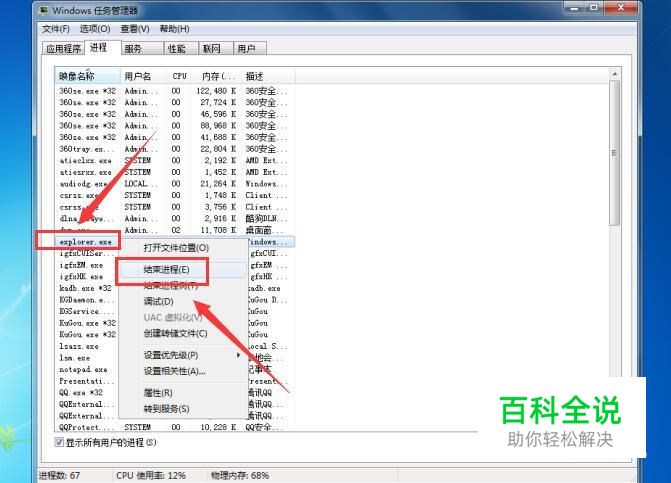Select the igfxEM.exe process
The height and width of the screenshot is (483, 671).
click(x=81, y=265)
